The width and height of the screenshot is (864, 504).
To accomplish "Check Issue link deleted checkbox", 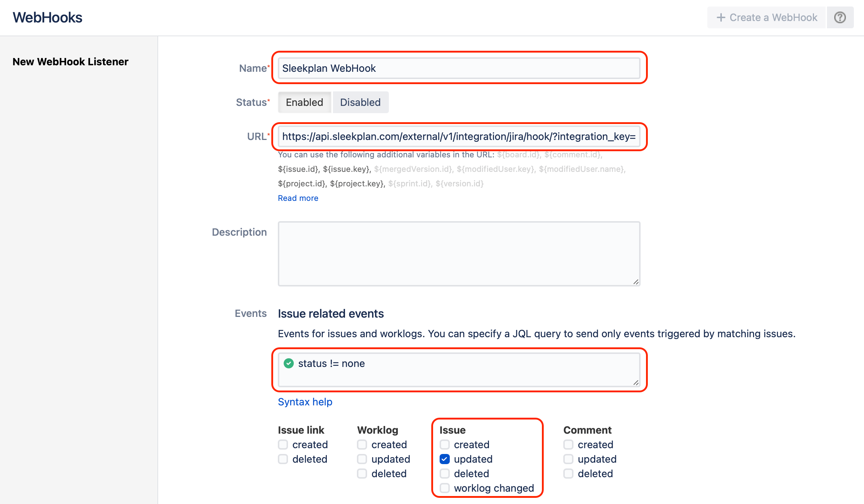I will [x=283, y=459].
